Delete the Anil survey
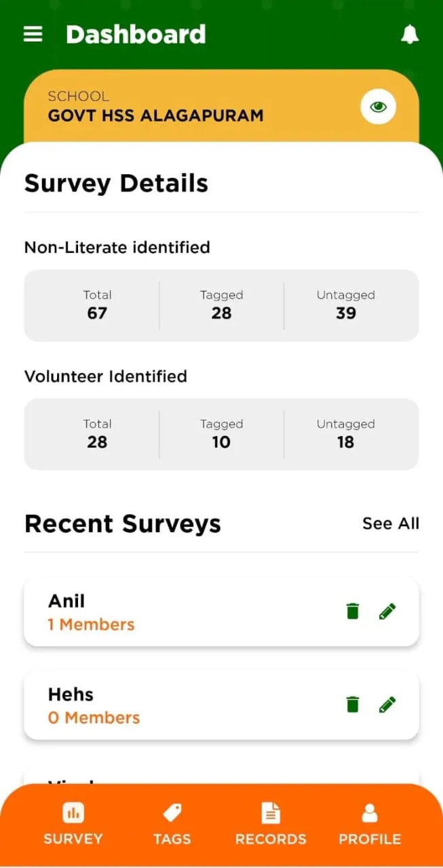 click(x=352, y=612)
